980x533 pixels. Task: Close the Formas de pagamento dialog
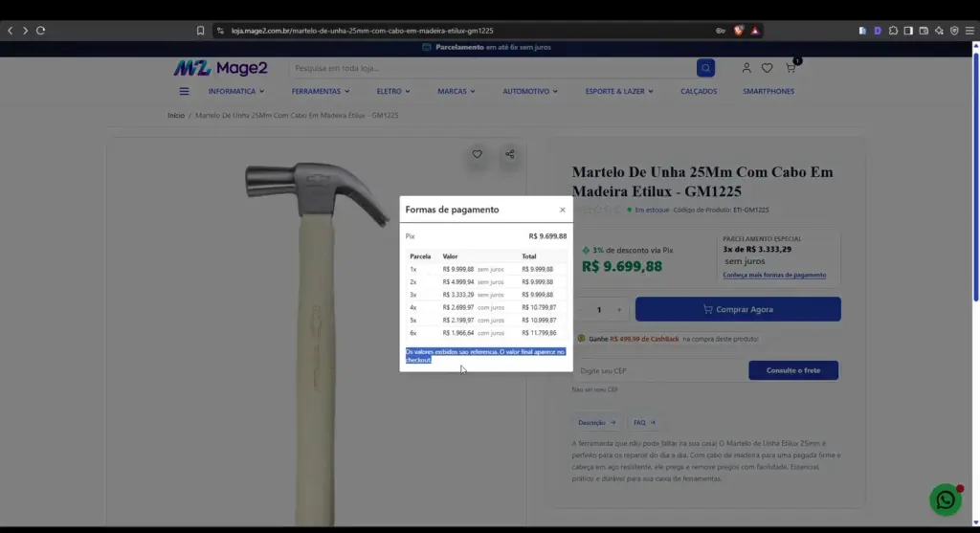(563, 210)
